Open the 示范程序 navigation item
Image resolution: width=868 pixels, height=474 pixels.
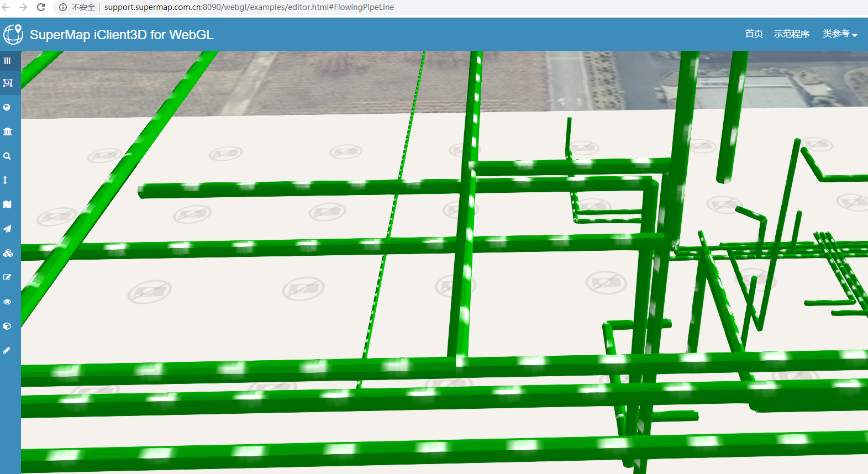791,34
